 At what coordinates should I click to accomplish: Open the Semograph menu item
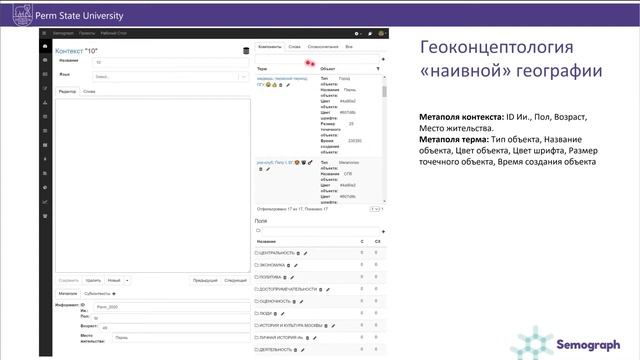[x=63, y=33]
